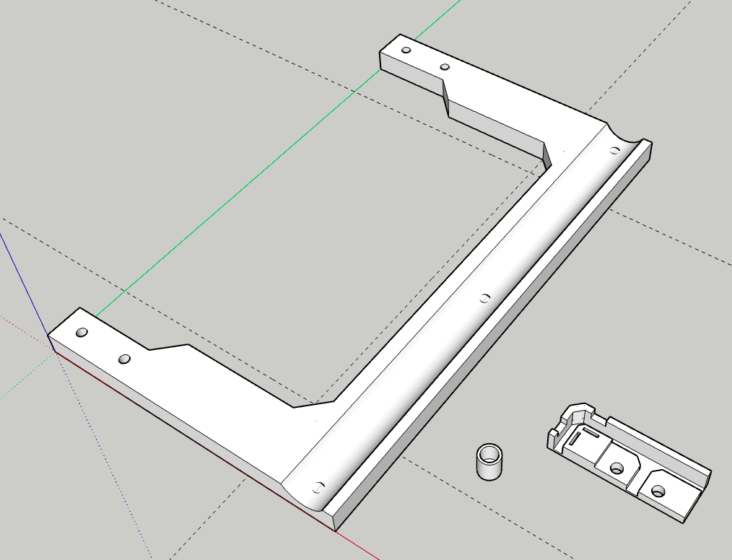Image resolution: width=732 pixels, height=560 pixels.
Task: Select the small cylindrical spacer part
Action: coord(489,462)
